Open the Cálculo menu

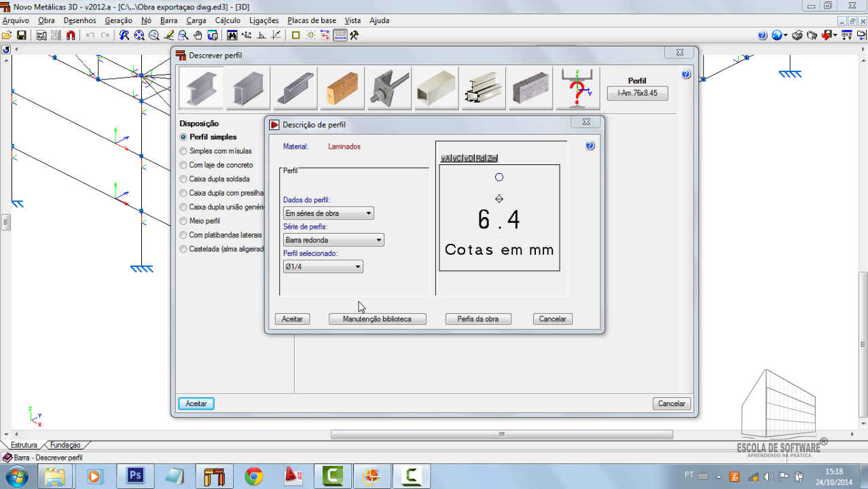pos(228,20)
